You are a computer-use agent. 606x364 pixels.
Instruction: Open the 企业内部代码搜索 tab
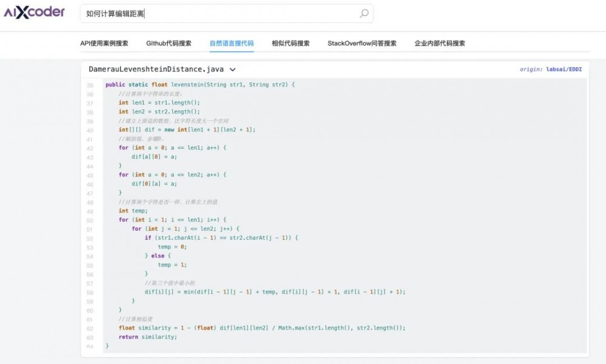coord(439,43)
